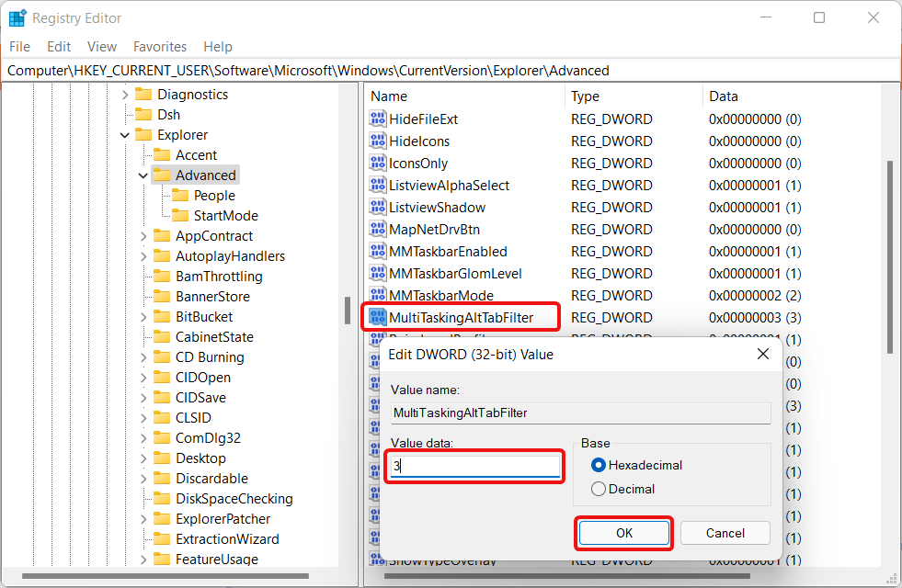Viewport: 902px width, 588px height.
Task: Cancel the Edit DWORD dialog
Action: [x=725, y=533]
